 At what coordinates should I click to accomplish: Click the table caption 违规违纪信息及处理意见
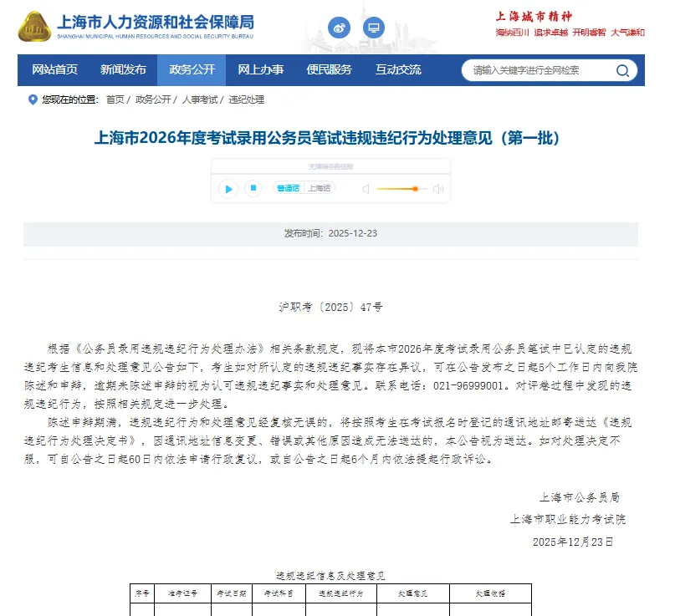pos(330,576)
